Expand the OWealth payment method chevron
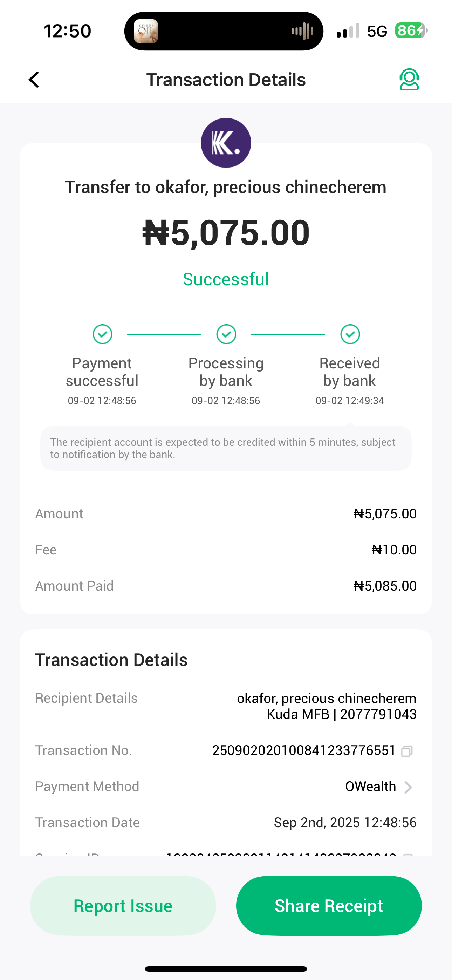Viewport: 452px width, 980px height. click(x=408, y=787)
